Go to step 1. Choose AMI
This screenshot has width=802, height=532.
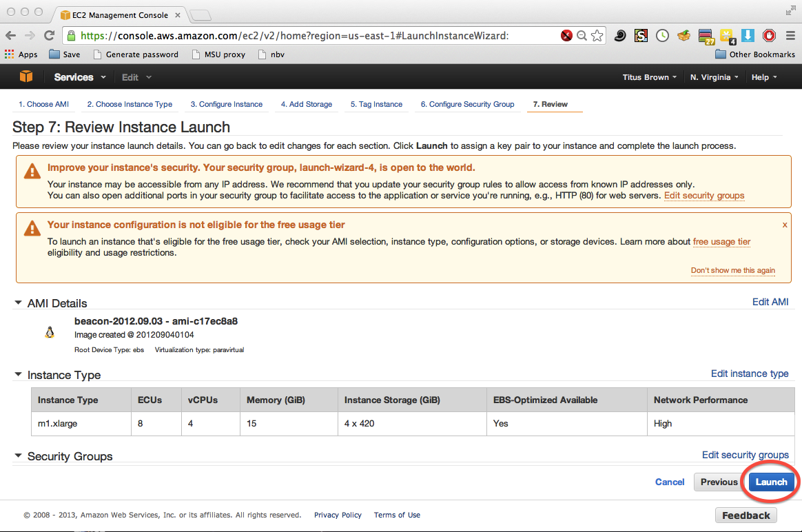[x=43, y=104]
